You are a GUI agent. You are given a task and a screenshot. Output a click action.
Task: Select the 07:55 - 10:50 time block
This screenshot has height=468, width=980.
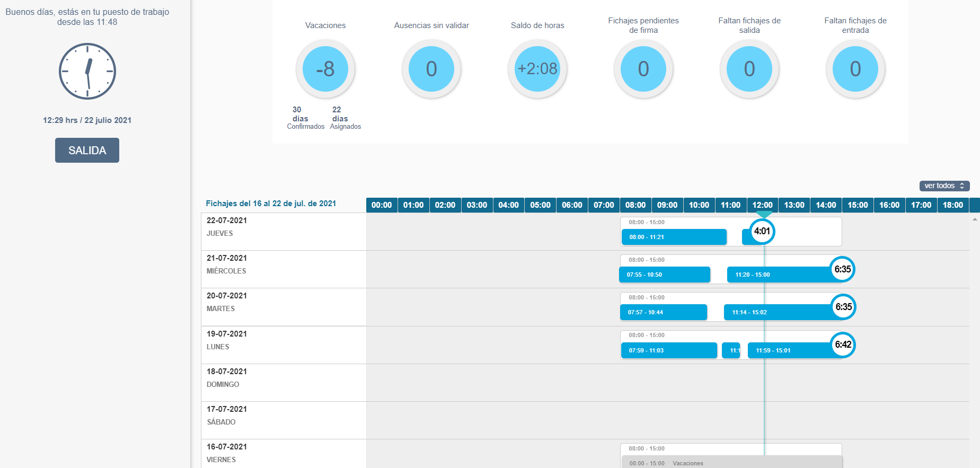[x=665, y=275]
